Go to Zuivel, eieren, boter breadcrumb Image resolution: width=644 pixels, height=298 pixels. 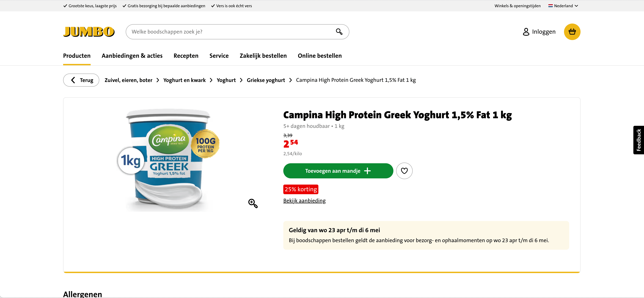click(x=128, y=80)
